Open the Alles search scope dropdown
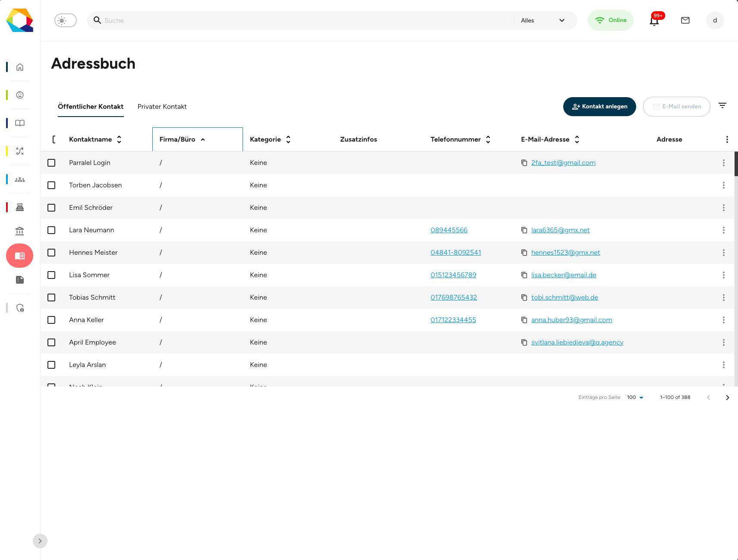The height and width of the screenshot is (560, 738). 543,20
